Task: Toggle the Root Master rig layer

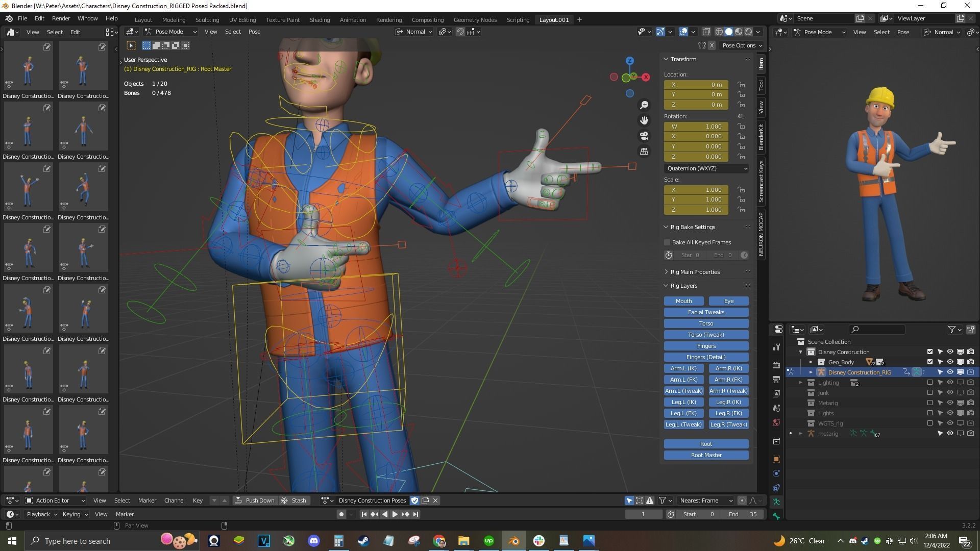Action: 706,455
